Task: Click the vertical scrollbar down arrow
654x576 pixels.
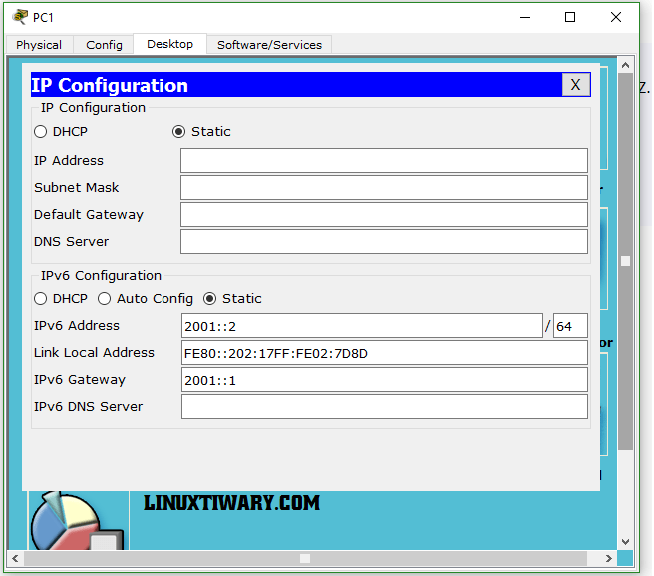Action: 625,542
